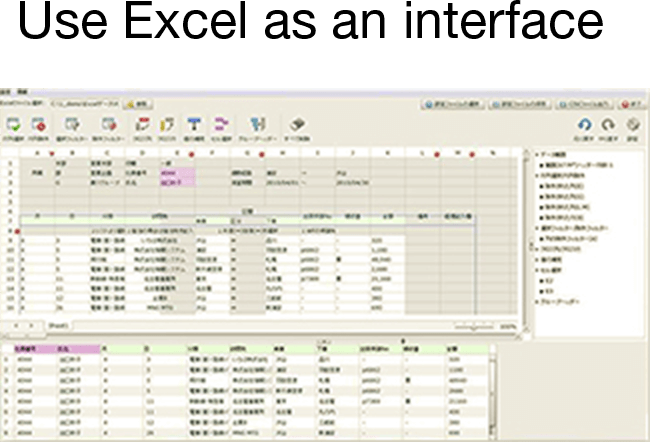The height and width of the screenshot is (442, 650).
Task: Click the CSV file output button
Action: tap(585, 104)
